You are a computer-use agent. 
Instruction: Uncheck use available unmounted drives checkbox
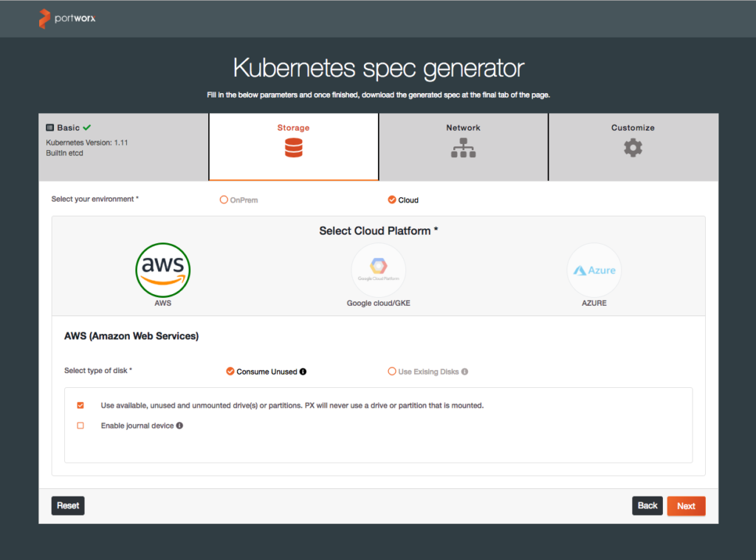click(80, 406)
